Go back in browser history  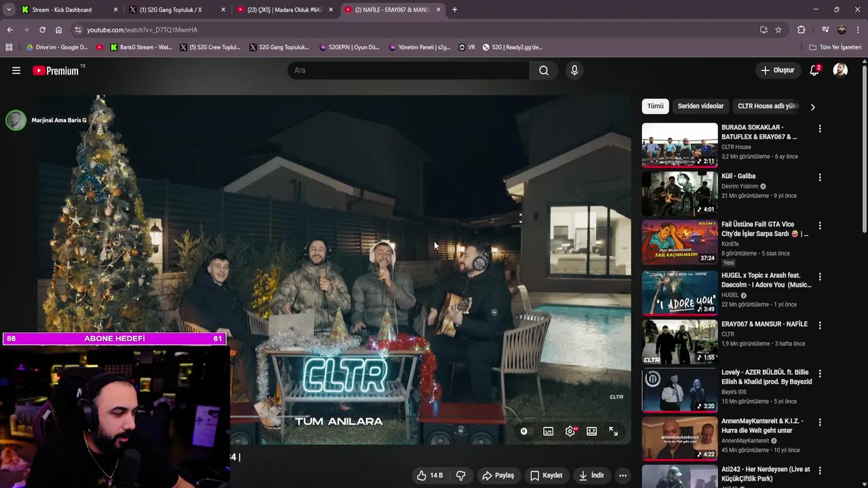click(x=9, y=30)
